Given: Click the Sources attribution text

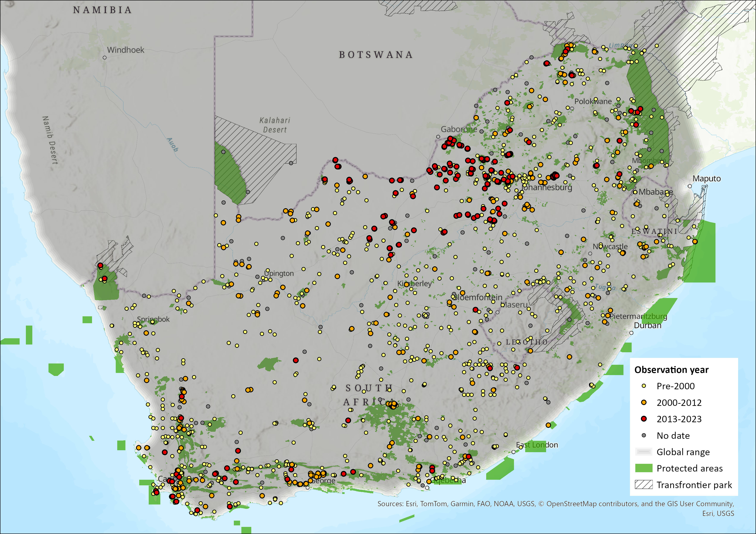Looking at the screenshot, I should [556, 504].
